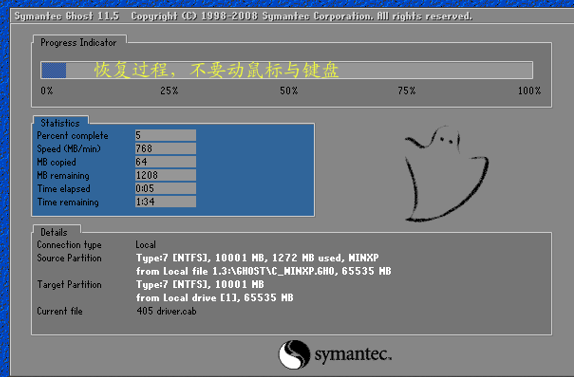
Task: Click the MB remaining value field
Action: click(x=165, y=175)
